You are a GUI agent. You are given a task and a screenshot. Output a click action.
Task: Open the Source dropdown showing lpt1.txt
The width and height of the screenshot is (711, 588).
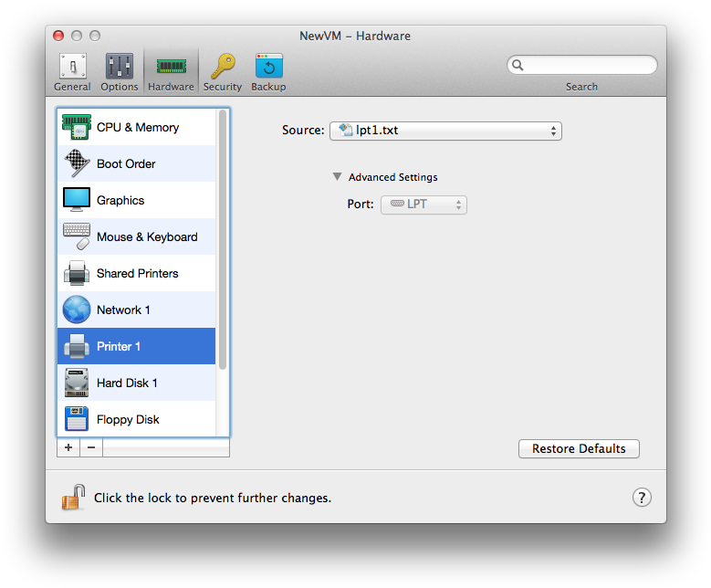[444, 131]
